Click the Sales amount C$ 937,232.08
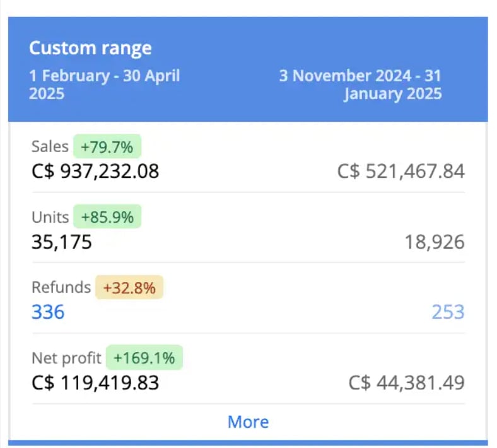Viewport: 497px width, 448px height. pyautogui.click(x=95, y=171)
